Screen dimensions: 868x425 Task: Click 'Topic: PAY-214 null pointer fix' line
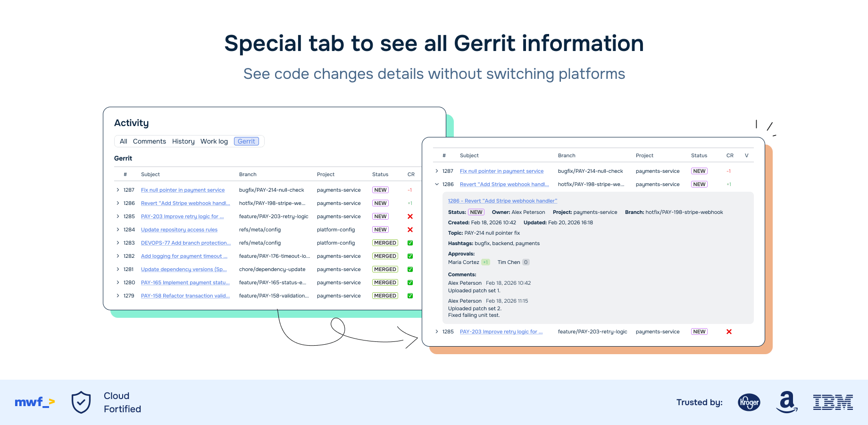pyautogui.click(x=484, y=233)
